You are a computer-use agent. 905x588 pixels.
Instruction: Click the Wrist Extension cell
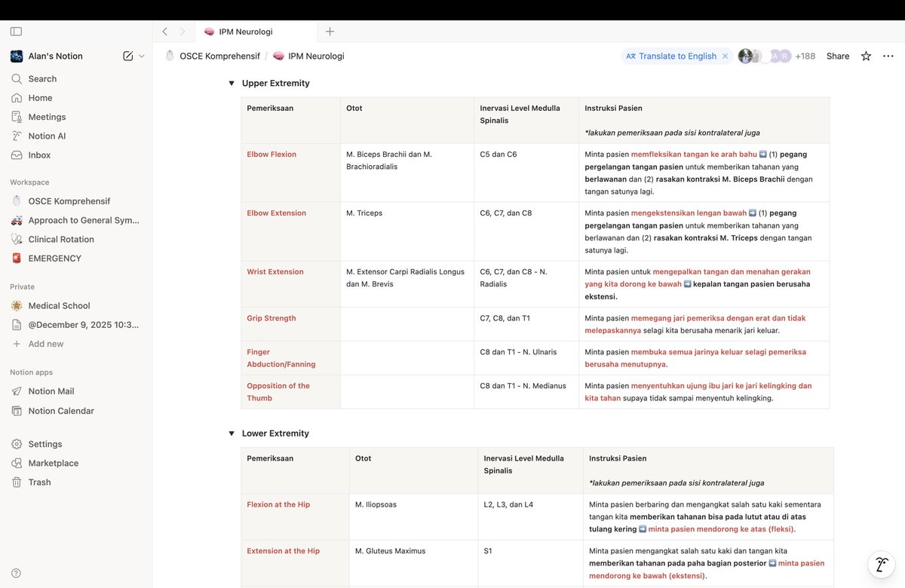[x=290, y=284]
